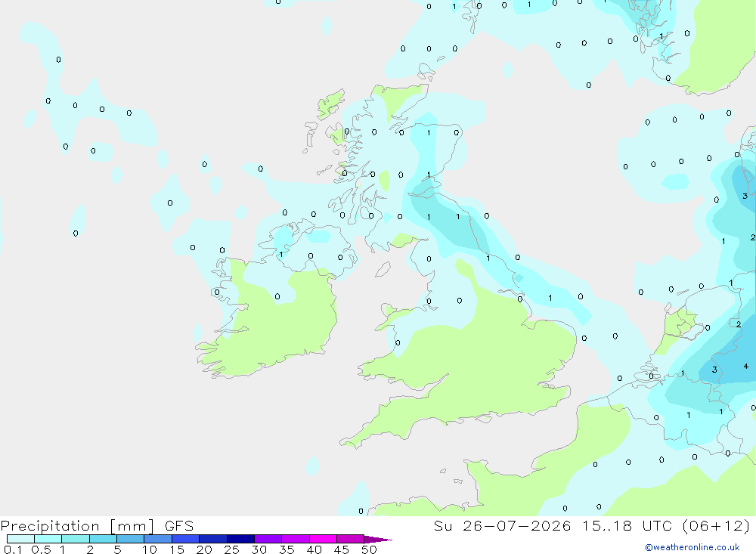The width and height of the screenshot is (756, 554).
Task: Click the '50' legend scale label
Action: pyautogui.click(x=369, y=549)
